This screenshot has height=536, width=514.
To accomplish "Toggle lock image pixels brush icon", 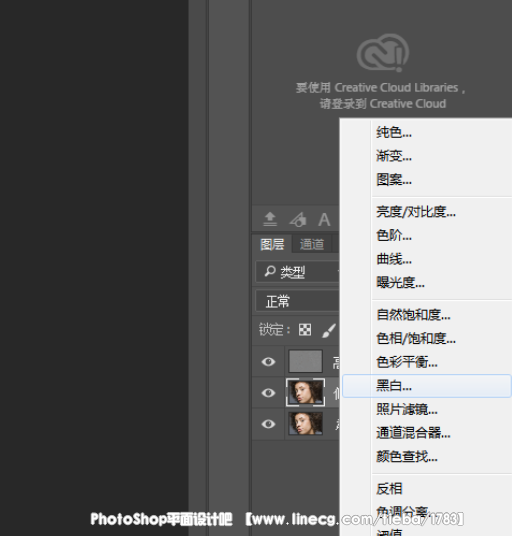I will pyautogui.click(x=329, y=331).
